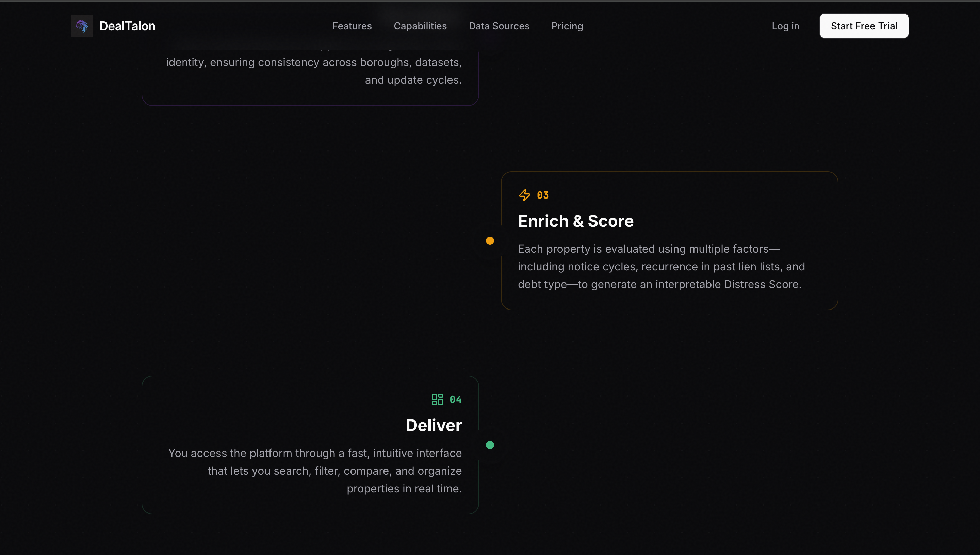Click the DealTalon brand name text
The height and width of the screenshot is (555, 980).
[127, 26]
